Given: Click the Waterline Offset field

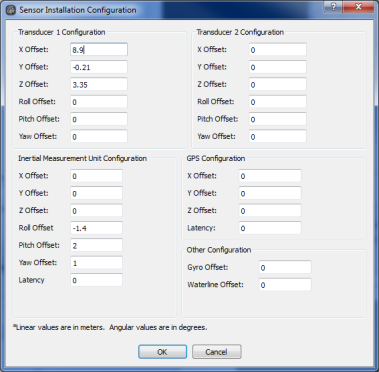Looking at the screenshot, I should (x=285, y=285).
